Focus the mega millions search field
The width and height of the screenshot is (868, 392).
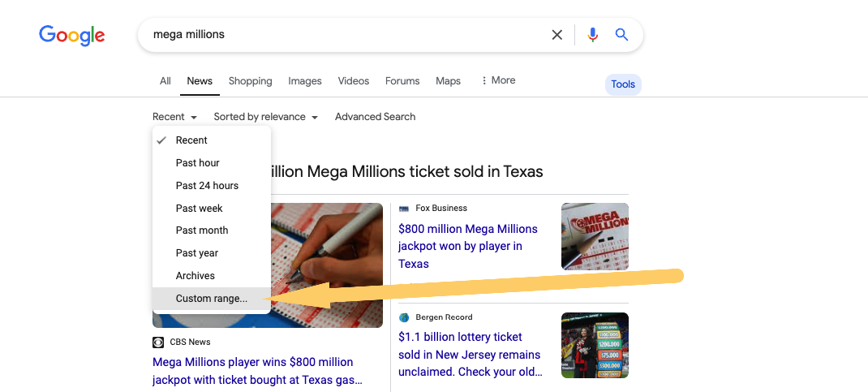[x=341, y=35]
